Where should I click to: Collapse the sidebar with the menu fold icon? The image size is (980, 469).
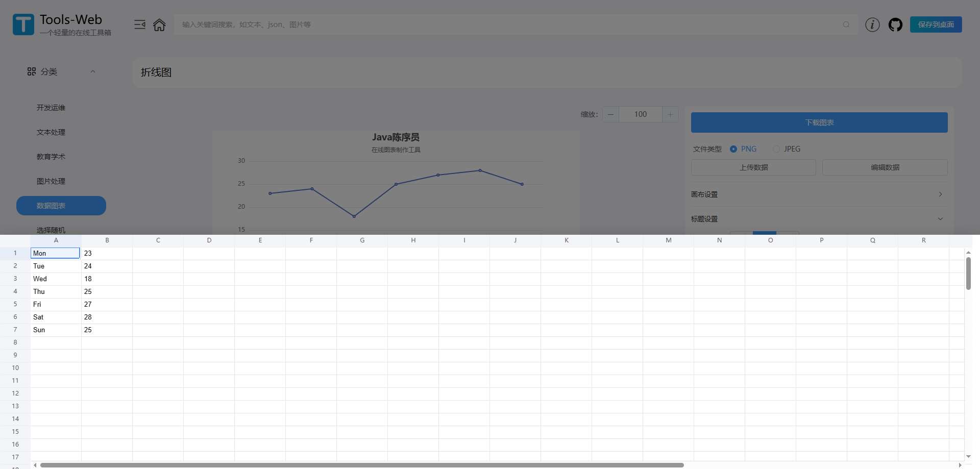coord(139,24)
